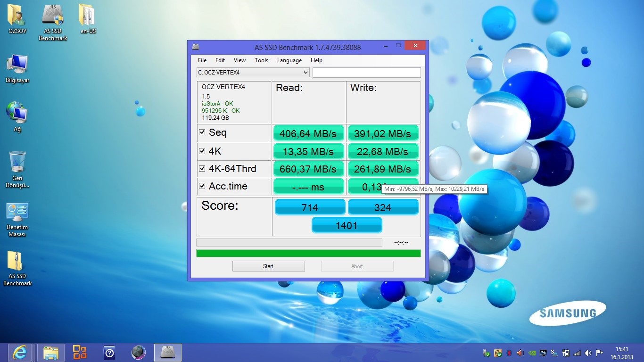This screenshot has width=644, height=362.
Task: Click the empty text field beside drive dropdown
Action: tap(366, 73)
